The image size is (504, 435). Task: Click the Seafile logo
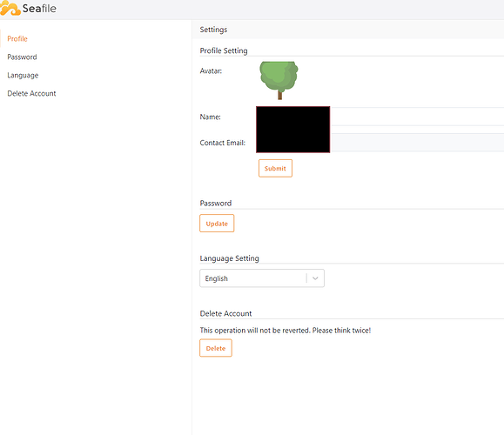pos(28,9)
